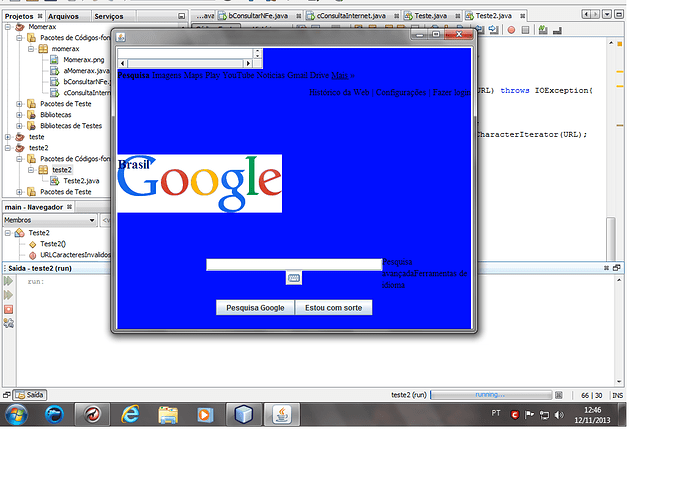This screenshot has width=690, height=500.
Task: Maximize the editor window using top-right icon
Action: [619, 15]
